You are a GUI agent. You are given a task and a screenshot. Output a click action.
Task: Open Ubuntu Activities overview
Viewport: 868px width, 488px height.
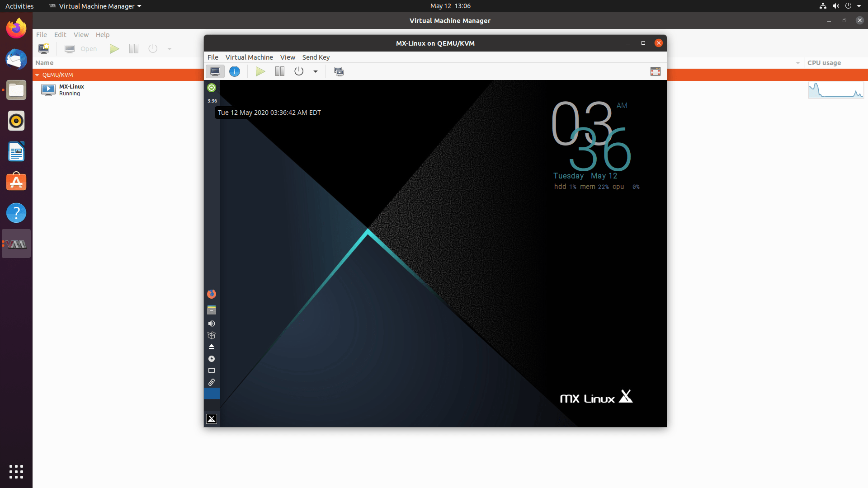(19, 6)
